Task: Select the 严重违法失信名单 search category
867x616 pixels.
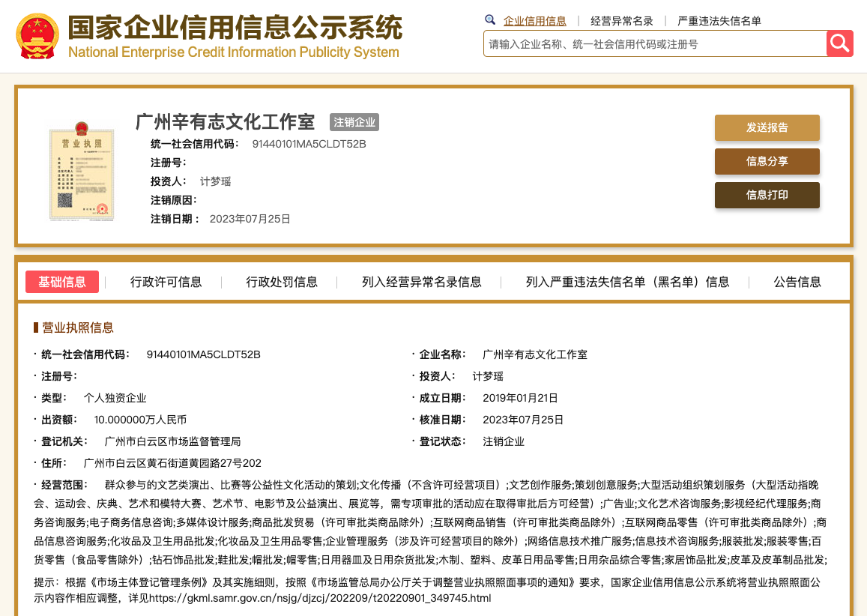Action: (719, 21)
